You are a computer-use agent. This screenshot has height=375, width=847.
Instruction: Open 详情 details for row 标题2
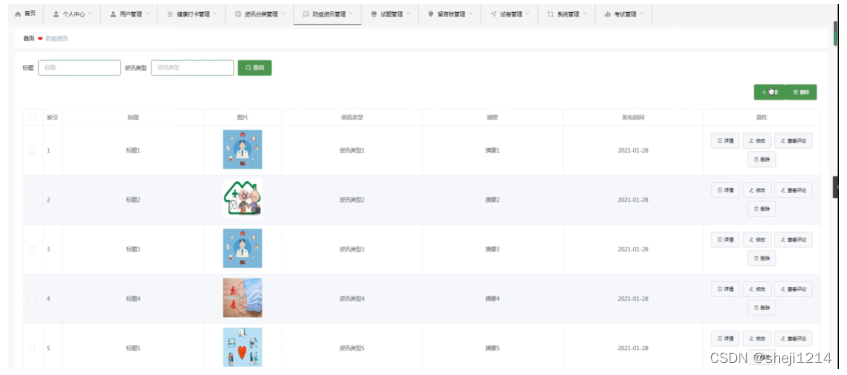(725, 190)
